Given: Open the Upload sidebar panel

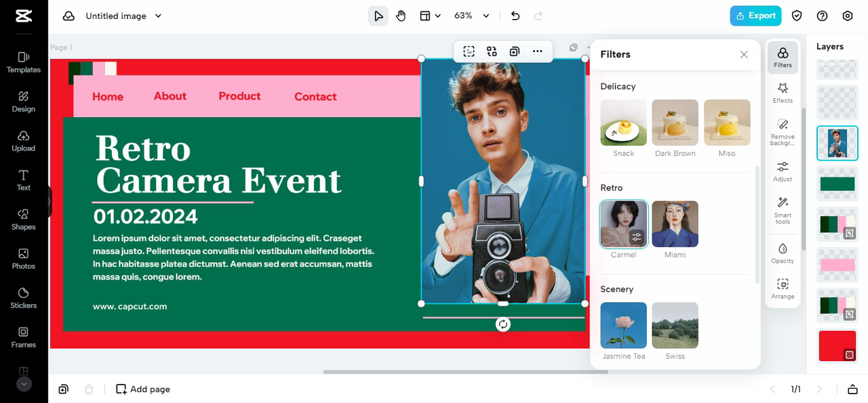Looking at the screenshot, I should click(24, 141).
